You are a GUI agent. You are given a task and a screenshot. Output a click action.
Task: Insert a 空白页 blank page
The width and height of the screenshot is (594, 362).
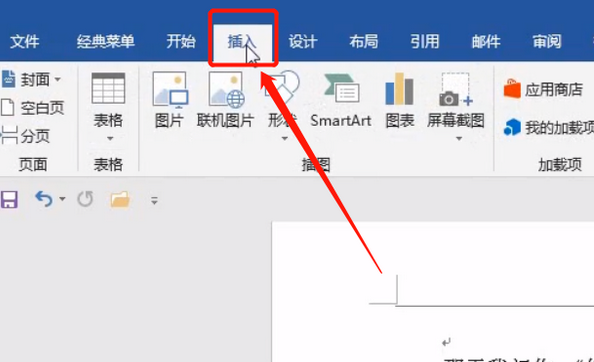[33, 108]
